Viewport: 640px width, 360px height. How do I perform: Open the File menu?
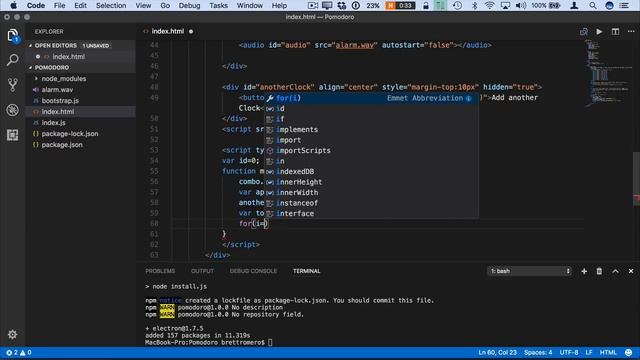point(60,5)
